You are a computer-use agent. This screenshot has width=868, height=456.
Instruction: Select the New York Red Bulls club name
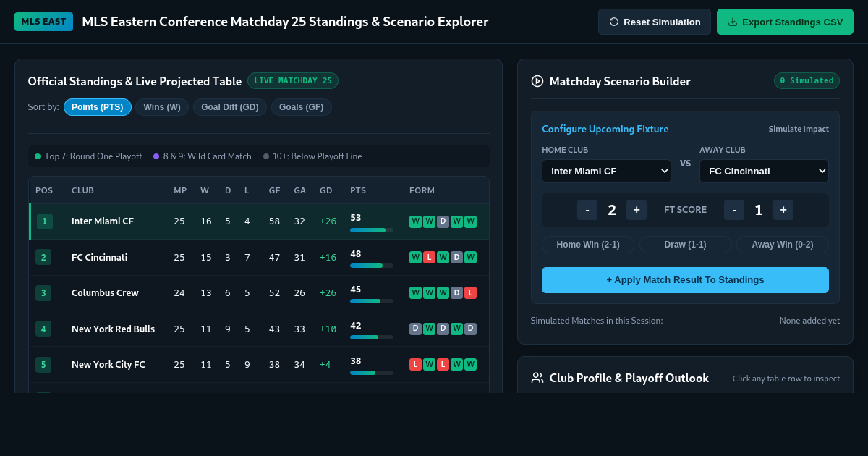point(113,329)
